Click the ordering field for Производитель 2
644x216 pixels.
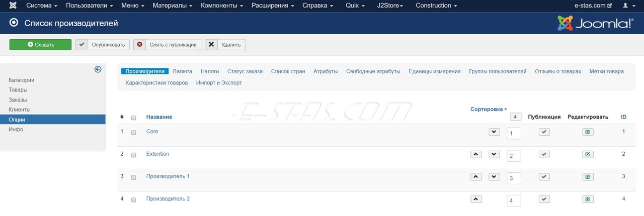(514, 201)
